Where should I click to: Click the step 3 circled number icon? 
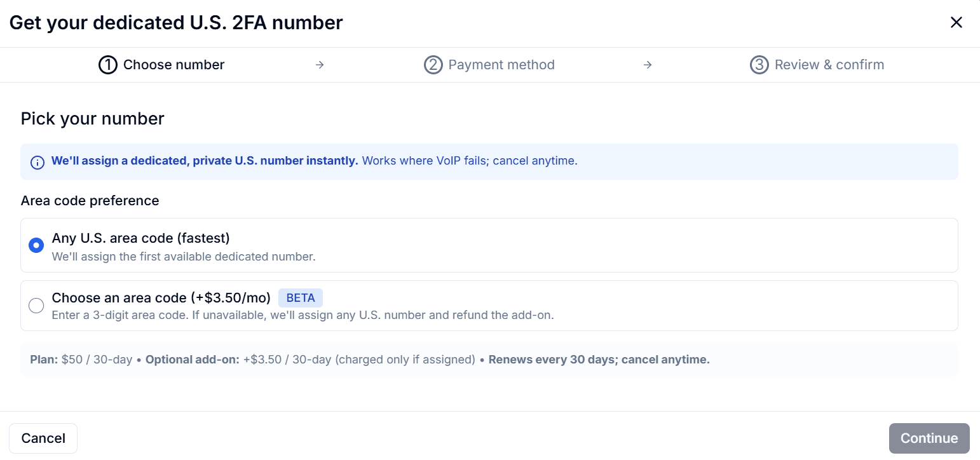click(759, 64)
